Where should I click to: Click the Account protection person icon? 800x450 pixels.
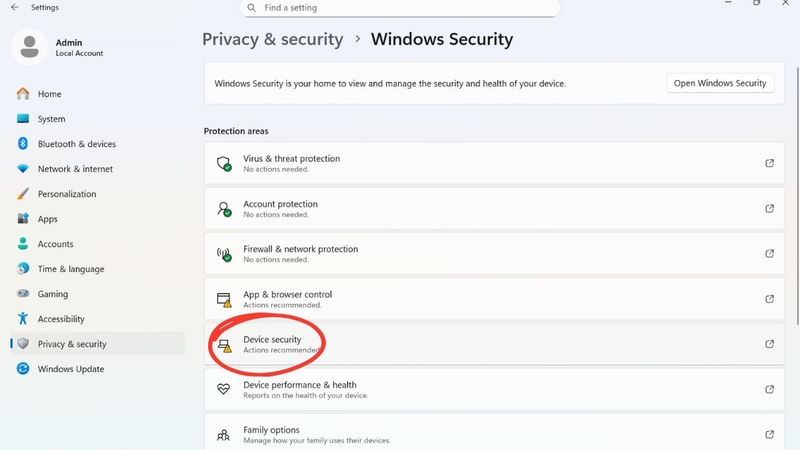223,209
